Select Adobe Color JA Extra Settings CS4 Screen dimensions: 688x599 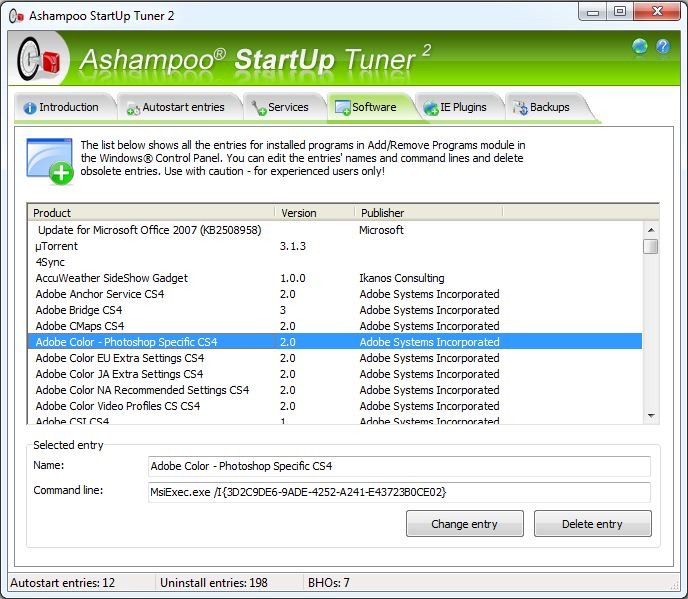click(x=335, y=374)
